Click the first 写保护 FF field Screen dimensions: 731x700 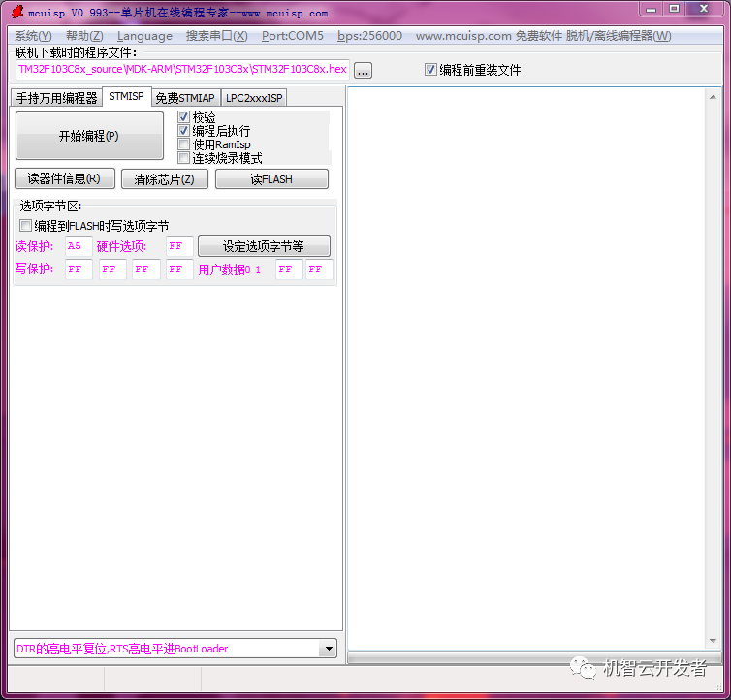coord(79,270)
